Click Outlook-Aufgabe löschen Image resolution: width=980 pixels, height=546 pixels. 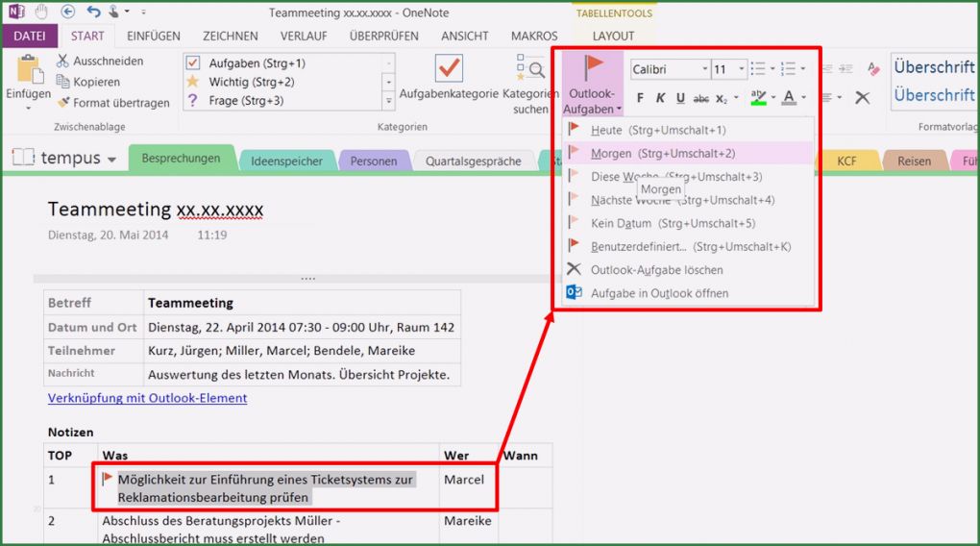coord(688,269)
